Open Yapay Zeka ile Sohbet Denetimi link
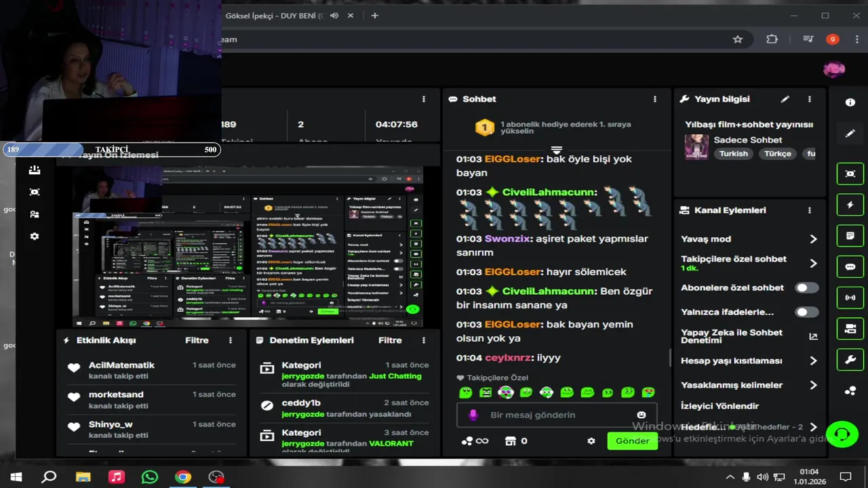868x488 pixels. point(814,336)
